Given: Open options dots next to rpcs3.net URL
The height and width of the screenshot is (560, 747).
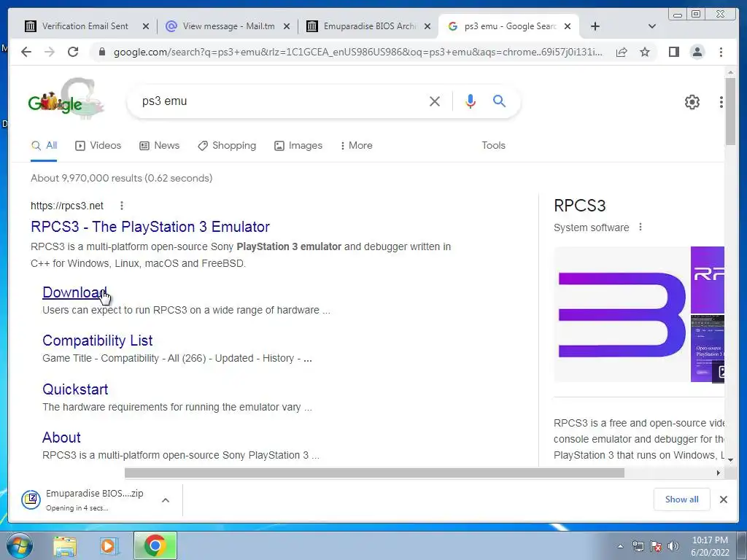Looking at the screenshot, I should pos(122,206).
